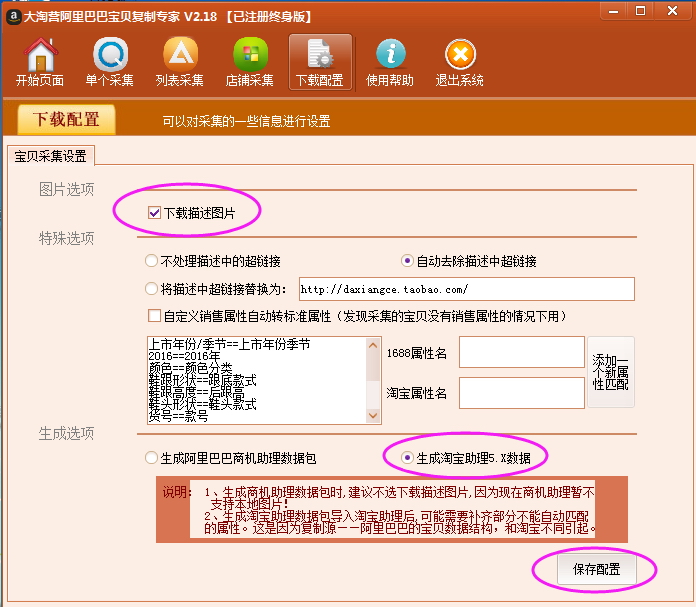Select list row 2016==2016年

point(184,356)
